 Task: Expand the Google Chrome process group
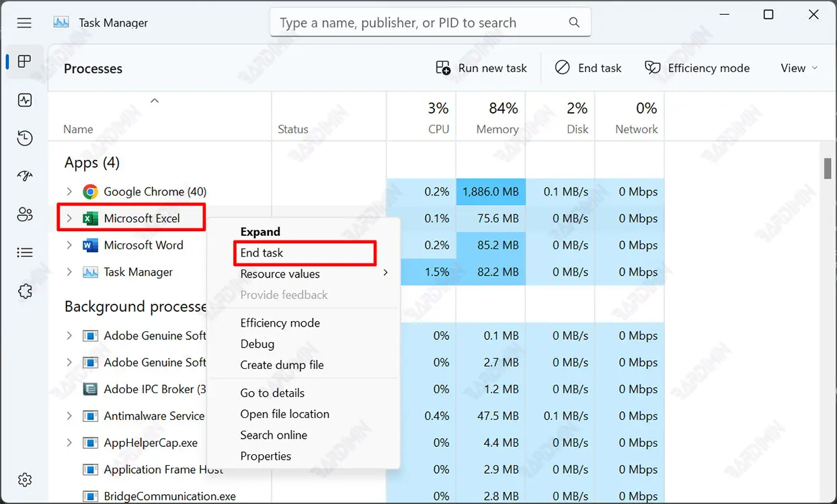click(69, 192)
